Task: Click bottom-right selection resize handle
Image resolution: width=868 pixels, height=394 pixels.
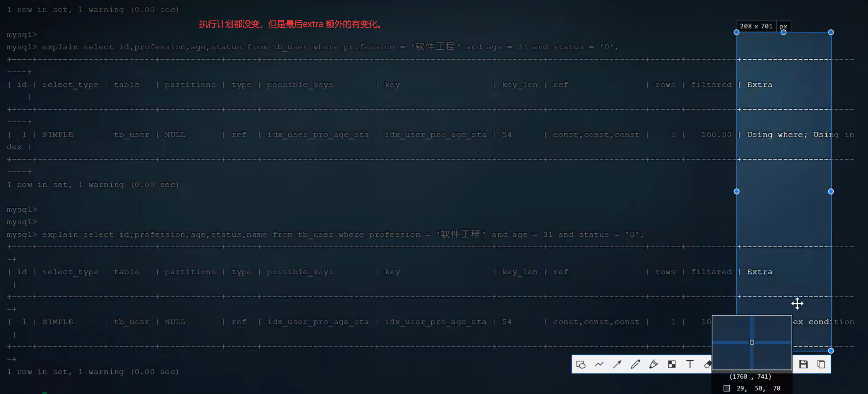Action: (831, 351)
